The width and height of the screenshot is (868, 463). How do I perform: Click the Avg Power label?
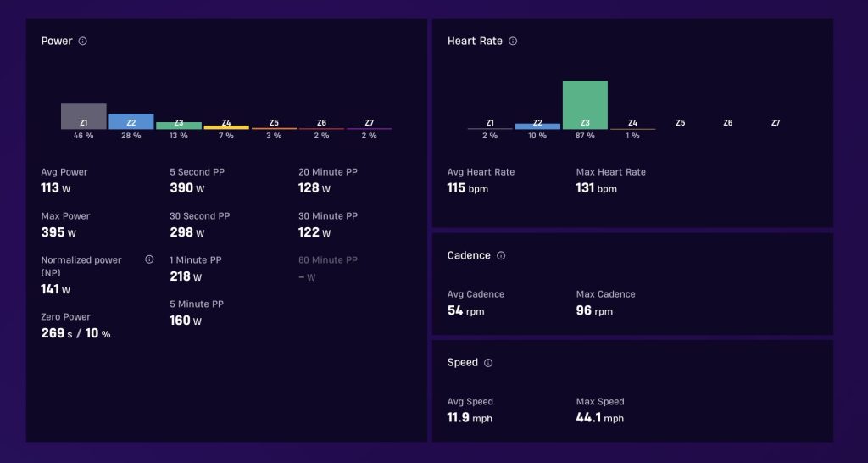(x=64, y=171)
